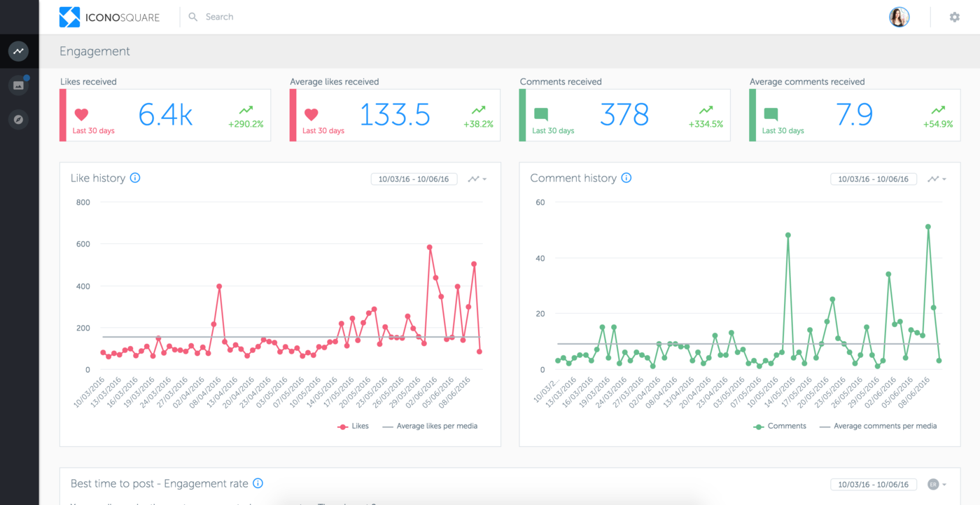This screenshot has width=980, height=505.
Task: Click the 6.4k likes value
Action: click(x=165, y=115)
